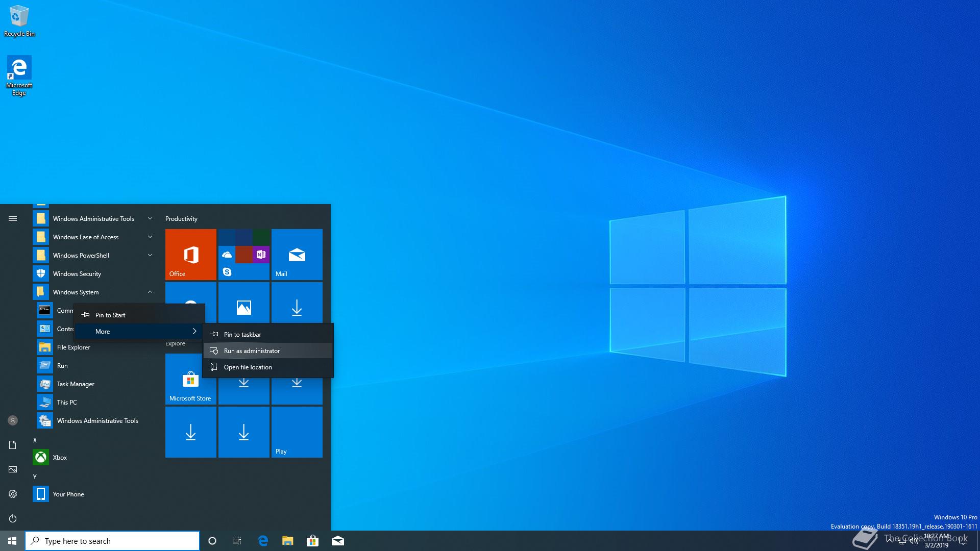This screenshot has height=551, width=980.
Task: Open the More submenu arrow
Action: [194, 331]
